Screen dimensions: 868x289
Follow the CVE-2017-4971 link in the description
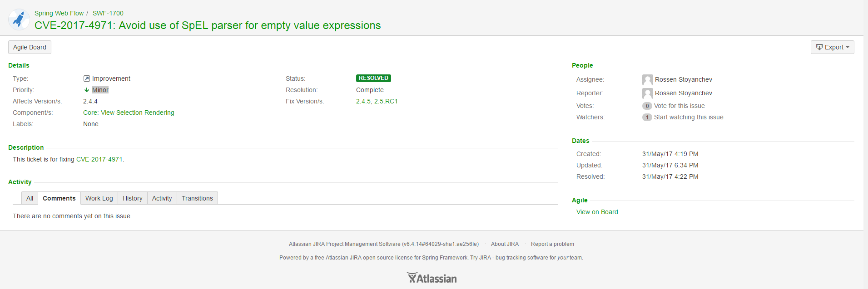coord(99,159)
